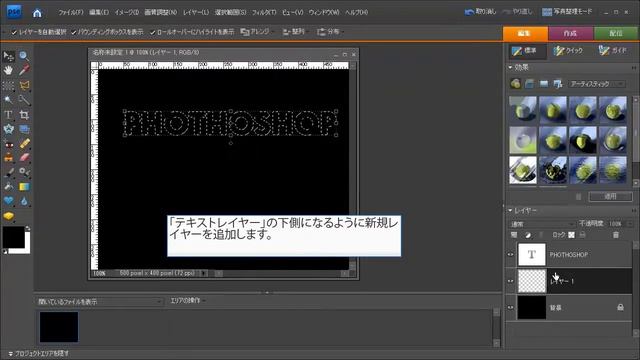
Task: Show photo effects category in Effects panel
Action: coord(544,84)
